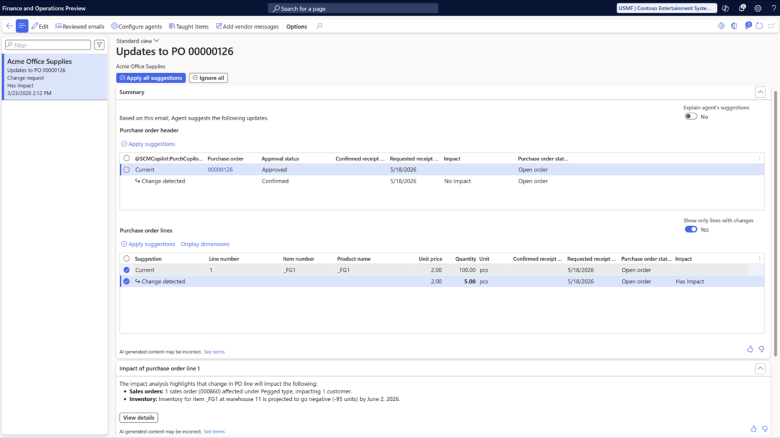
Task: Open purchase order 00000126 link
Action: (x=220, y=170)
